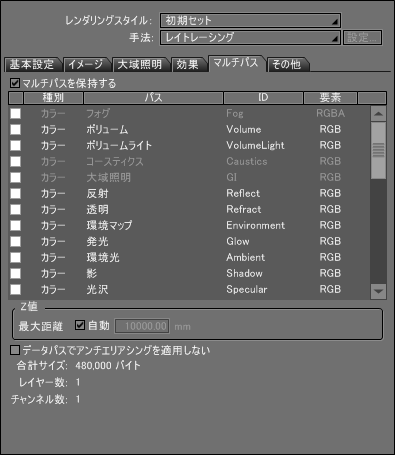
Task: Enable the Volume pass checkbox
Action: point(15,129)
